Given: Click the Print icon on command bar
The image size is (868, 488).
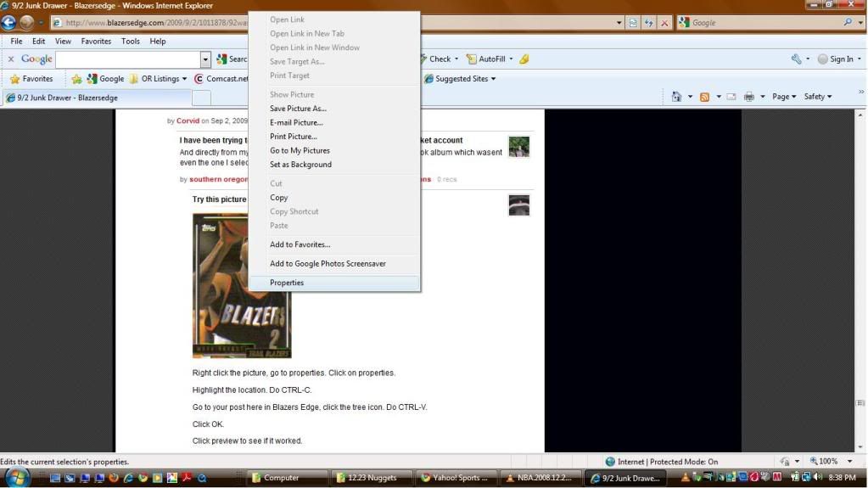Looking at the screenshot, I should point(749,97).
